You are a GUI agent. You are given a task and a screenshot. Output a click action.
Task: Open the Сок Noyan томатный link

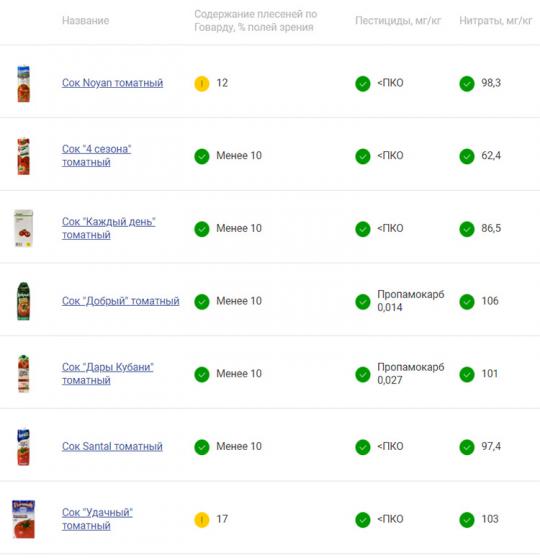pos(112,83)
